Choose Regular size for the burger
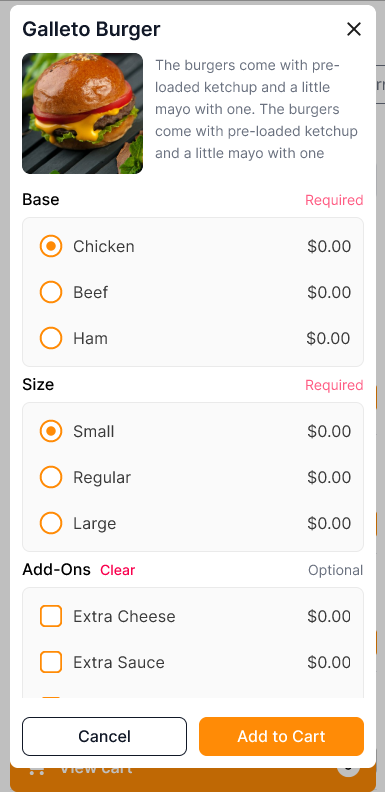The height and width of the screenshot is (792, 385). (x=51, y=477)
